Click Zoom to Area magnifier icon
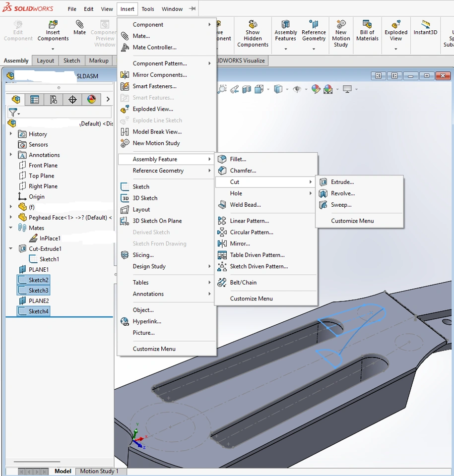This screenshot has width=454, height=476. pyautogui.click(x=222, y=89)
